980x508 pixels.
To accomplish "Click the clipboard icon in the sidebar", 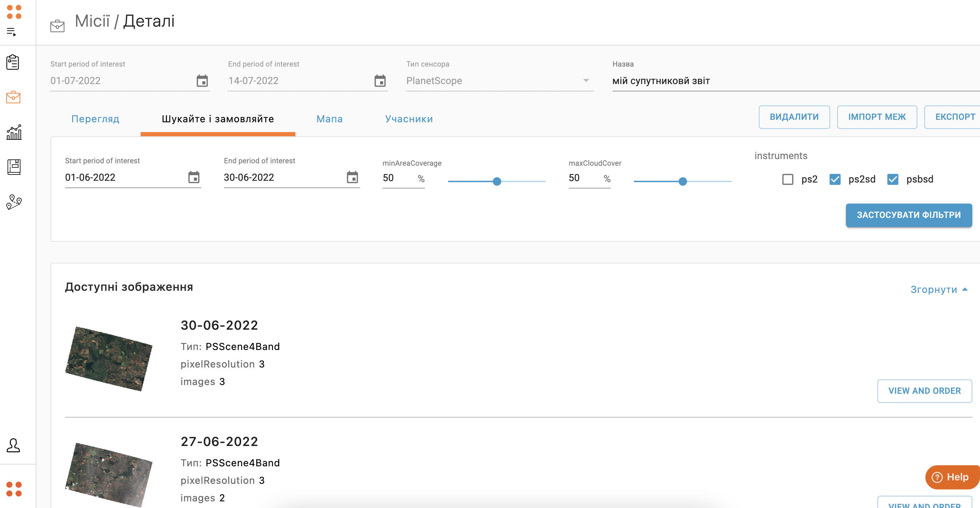I will click(x=13, y=62).
